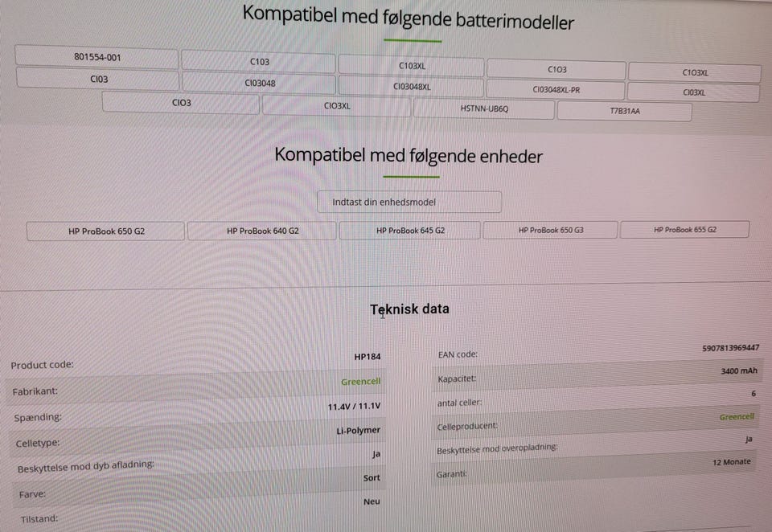
Task: Click the 'Beskyttelse mod overopladning:' label
Action: 497,449
